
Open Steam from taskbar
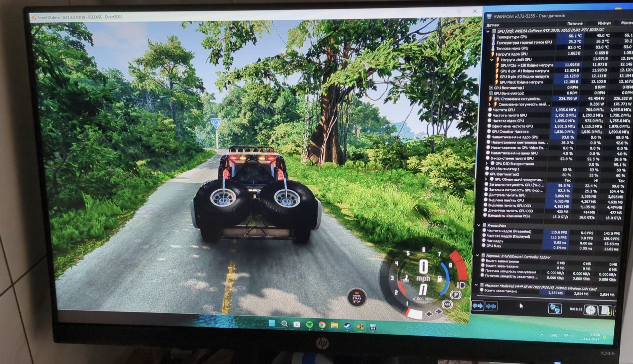347,326
